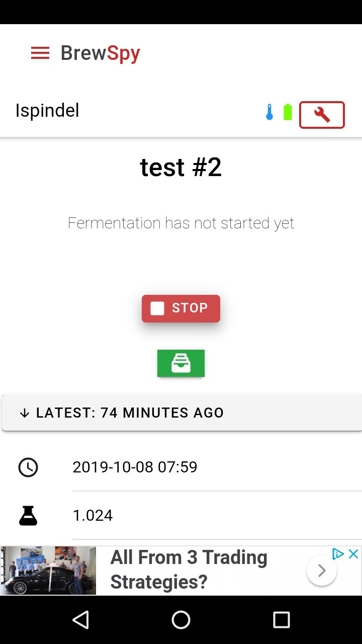362x644 pixels.
Task: Open the trading strategies ad thumbnail
Action: (48, 571)
